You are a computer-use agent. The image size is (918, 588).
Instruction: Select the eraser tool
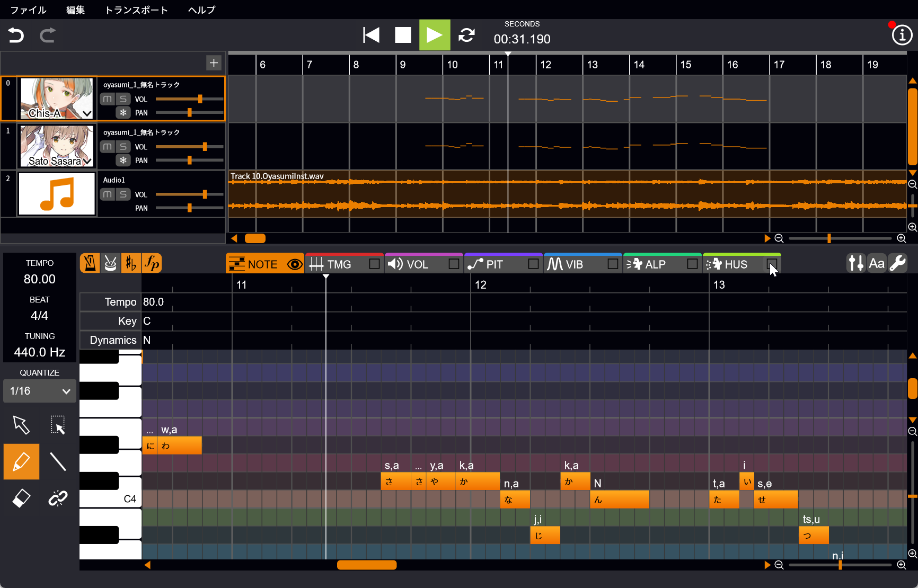(21, 498)
